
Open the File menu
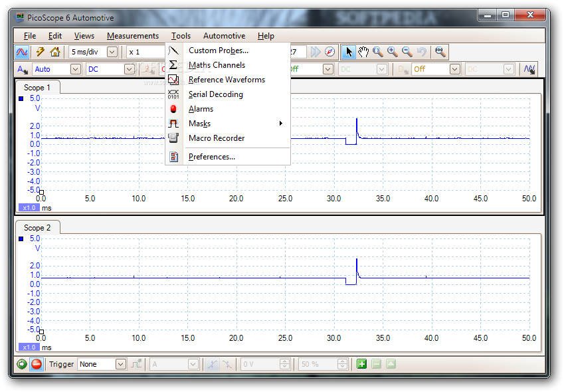[x=30, y=36]
